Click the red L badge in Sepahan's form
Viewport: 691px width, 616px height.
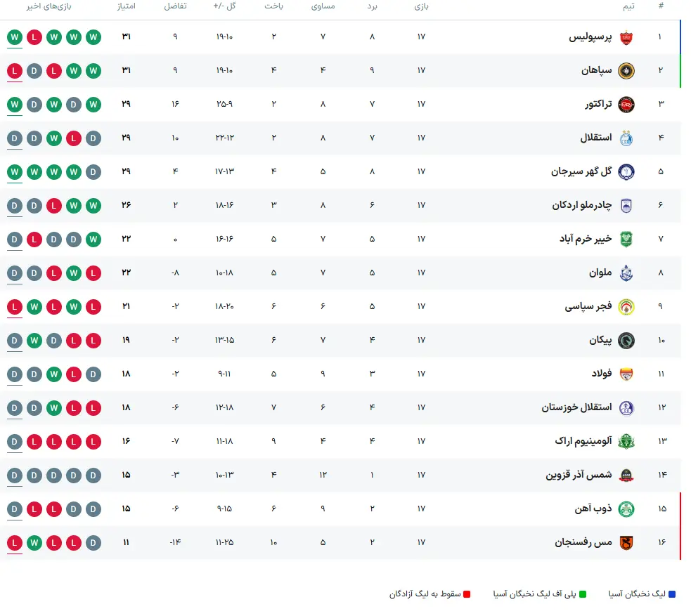tap(15, 70)
